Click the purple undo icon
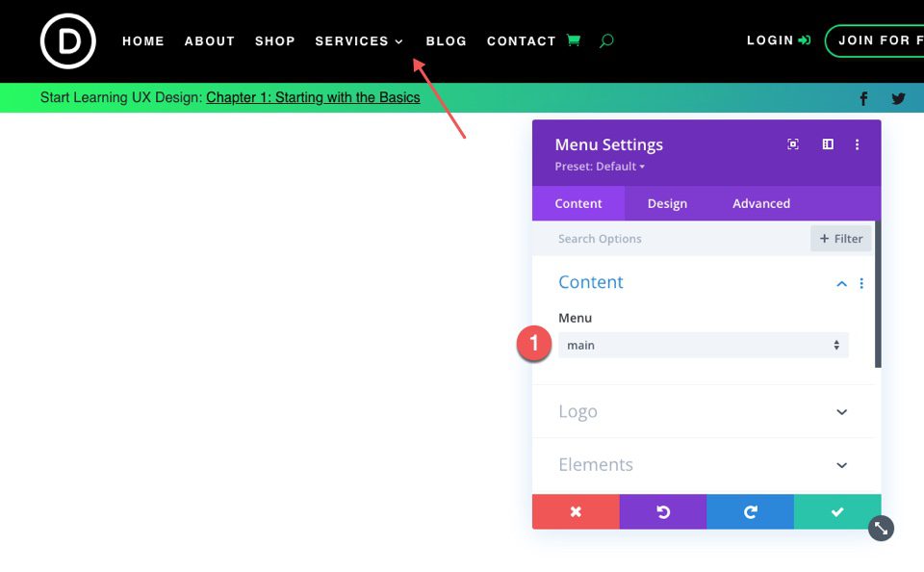The image size is (924, 572). click(662, 511)
